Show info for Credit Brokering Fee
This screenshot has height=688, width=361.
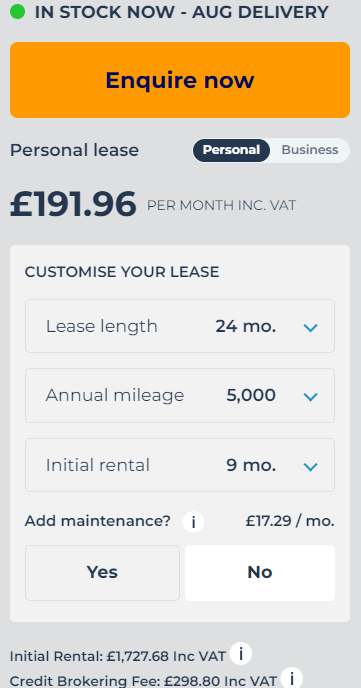pos(292,678)
